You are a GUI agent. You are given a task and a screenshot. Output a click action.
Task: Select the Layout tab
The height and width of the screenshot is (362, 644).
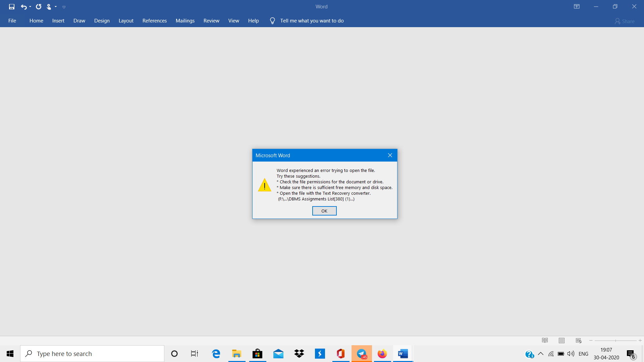point(126,21)
